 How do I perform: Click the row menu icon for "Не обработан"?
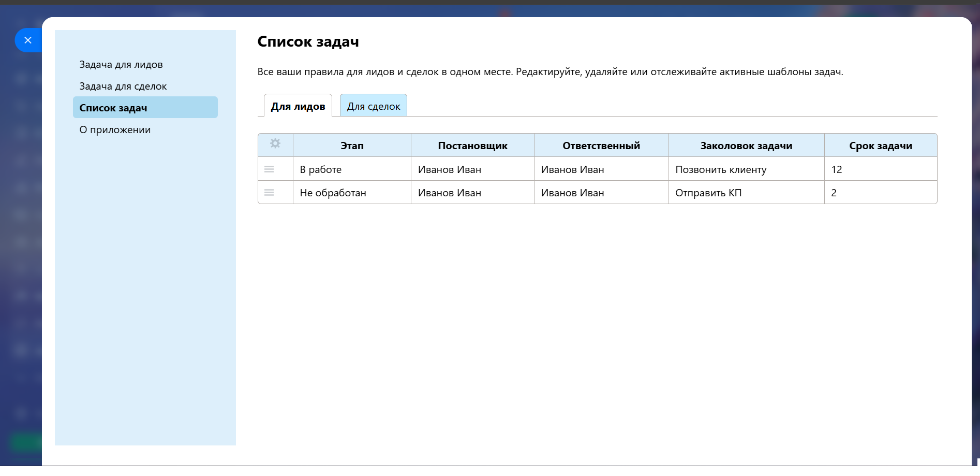269,193
